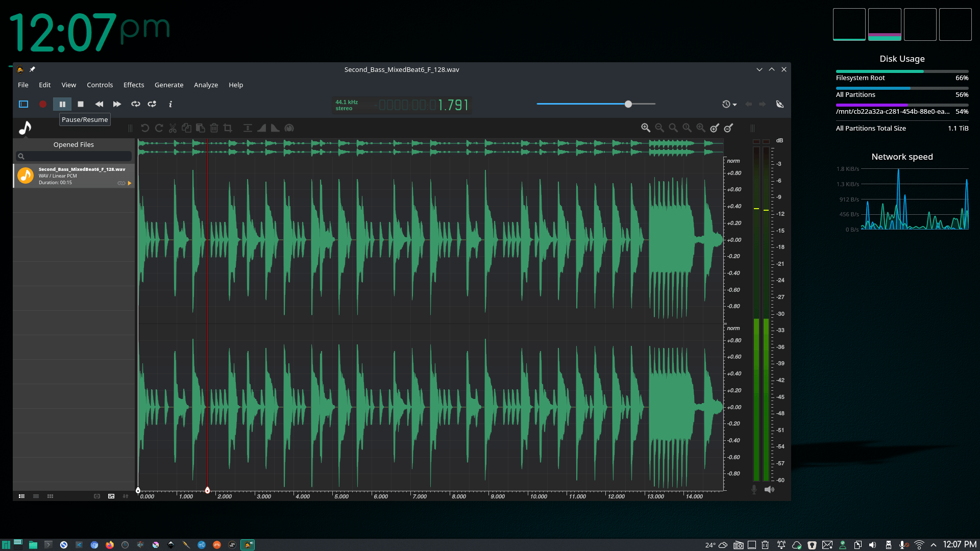Click the Rewind button
The height and width of the screenshot is (551, 980).
pyautogui.click(x=99, y=104)
